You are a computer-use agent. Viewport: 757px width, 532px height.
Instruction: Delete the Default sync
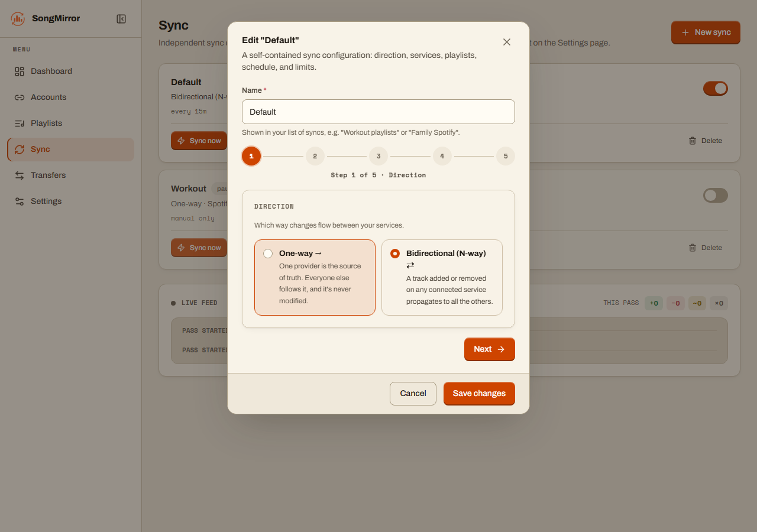click(x=706, y=141)
